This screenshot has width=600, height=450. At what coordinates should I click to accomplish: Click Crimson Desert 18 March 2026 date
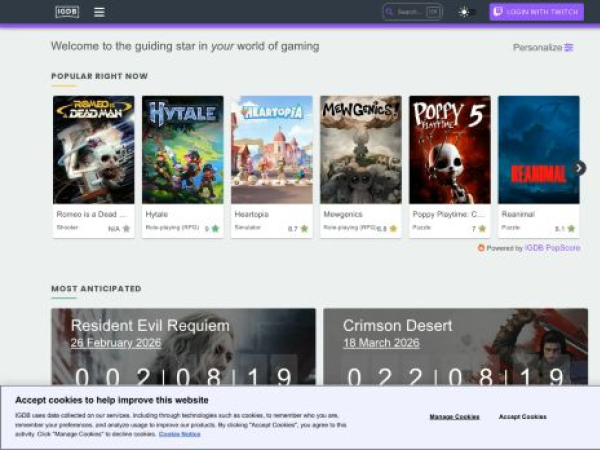[381, 343]
